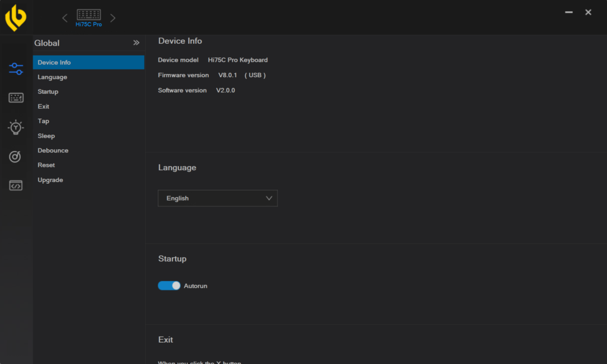Click the Autorun label text
The width and height of the screenshot is (607, 364).
[x=196, y=286]
